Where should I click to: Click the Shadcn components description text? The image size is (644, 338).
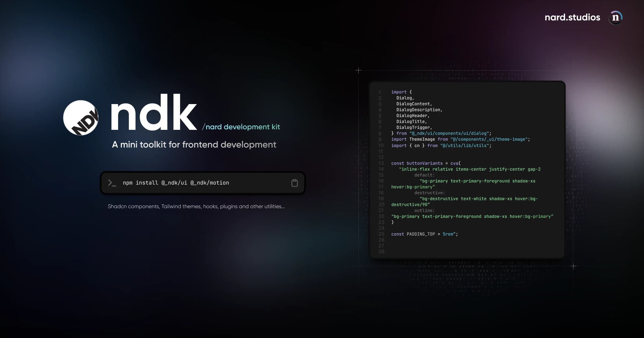(x=196, y=207)
